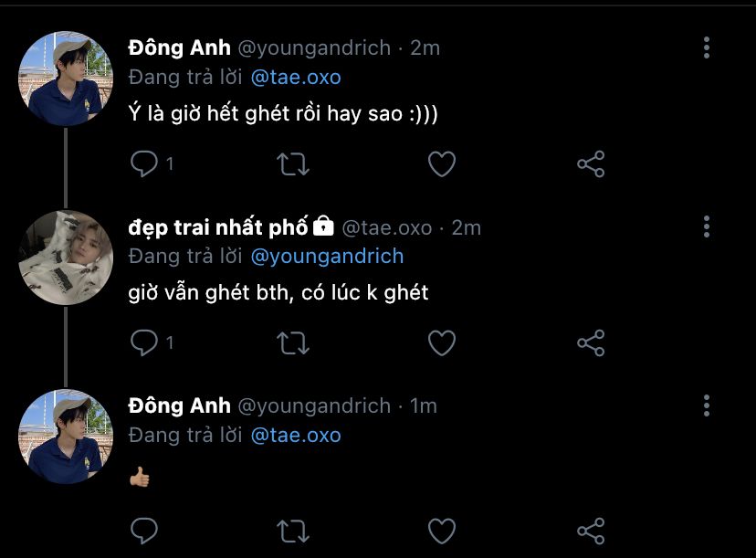Reply to the "Ý là giờ hết ghét" tweet
The width and height of the screenshot is (756, 558).
pyautogui.click(x=144, y=164)
